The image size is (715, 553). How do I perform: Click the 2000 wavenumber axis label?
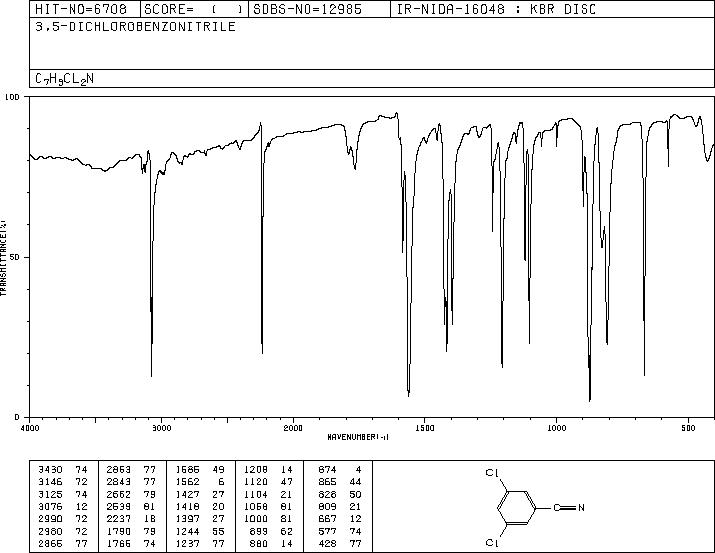point(293,428)
